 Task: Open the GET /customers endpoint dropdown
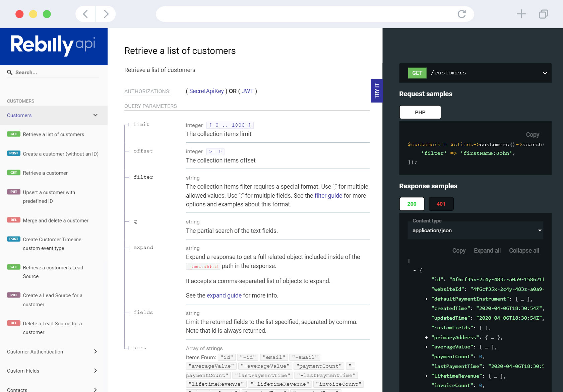545,73
